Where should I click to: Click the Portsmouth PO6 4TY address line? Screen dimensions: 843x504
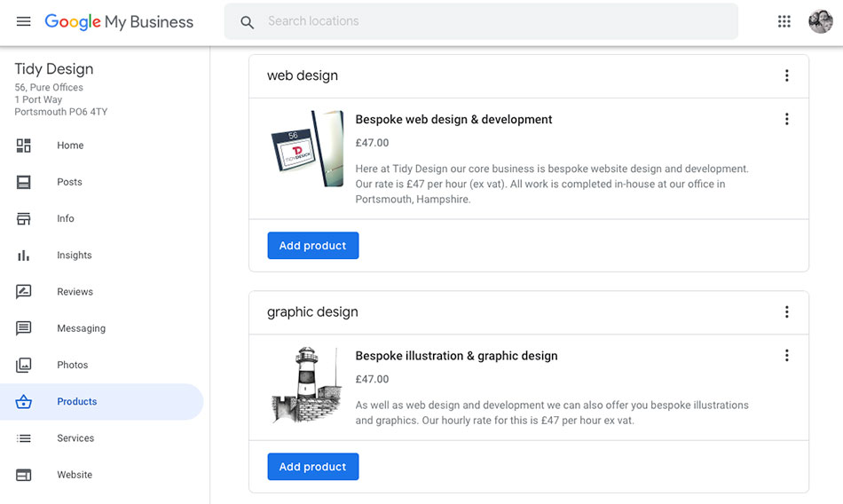tap(60, 112)
